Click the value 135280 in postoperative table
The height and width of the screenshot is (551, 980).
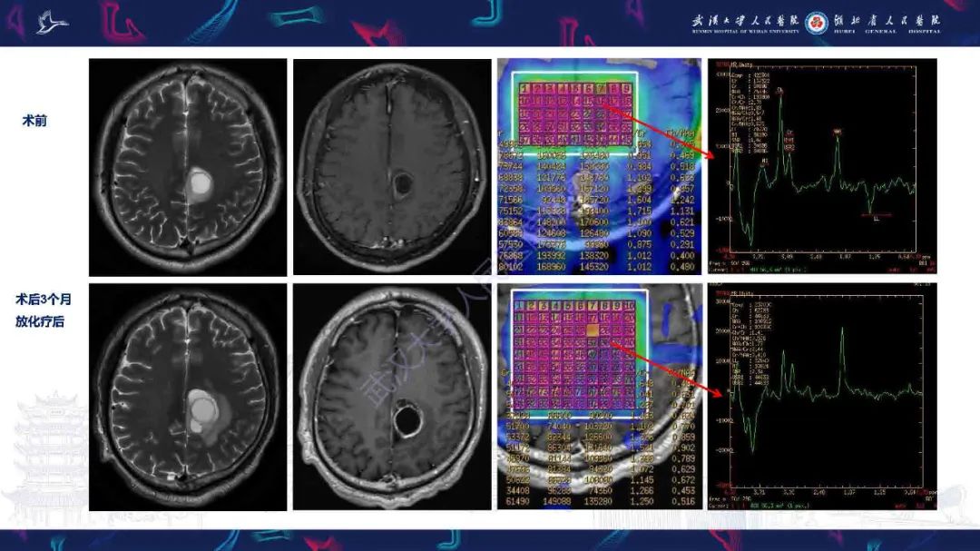click(x=597, y=502)
